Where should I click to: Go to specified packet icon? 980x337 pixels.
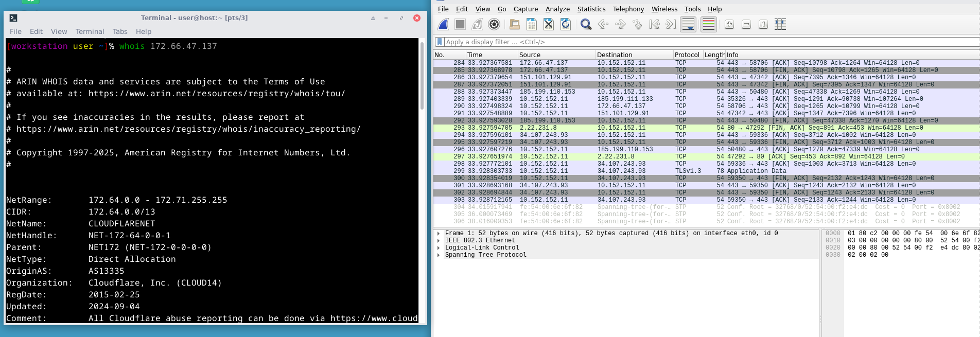coord(637,24)
